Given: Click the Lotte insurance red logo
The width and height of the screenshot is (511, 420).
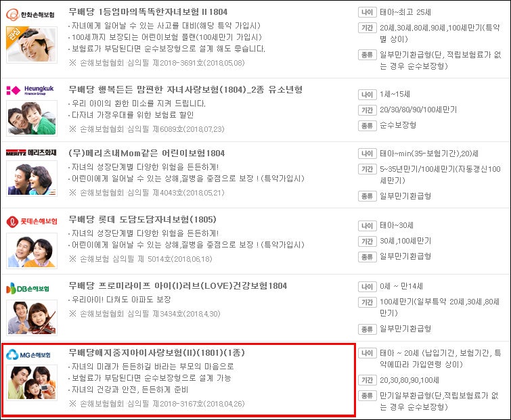Looking at the screenshot, I should 32,221.
